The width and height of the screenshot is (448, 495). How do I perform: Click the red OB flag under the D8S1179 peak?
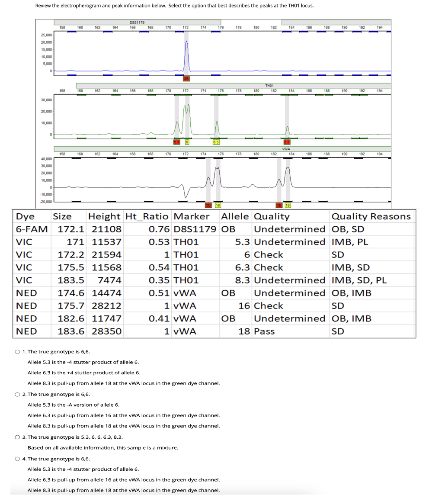pos(186,79)
